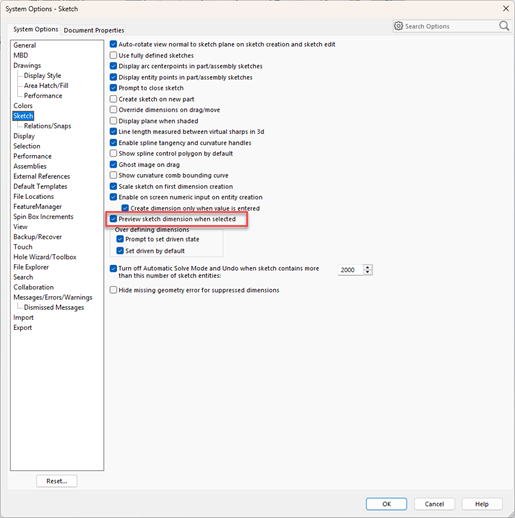Select the highlighted Sketch category
The height and width of the screenshot is (518, 515).
(23, 116)
